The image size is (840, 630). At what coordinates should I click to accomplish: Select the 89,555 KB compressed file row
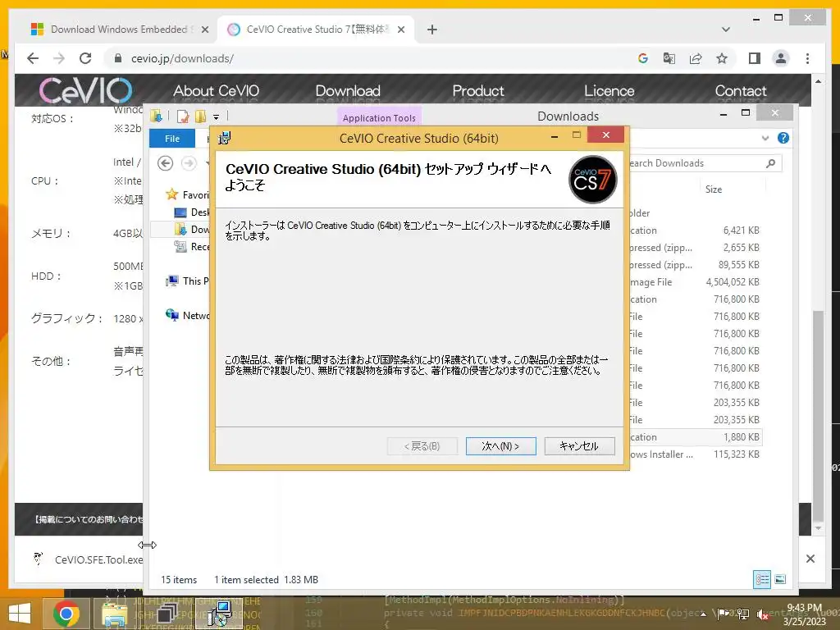[x=695, y=265]
